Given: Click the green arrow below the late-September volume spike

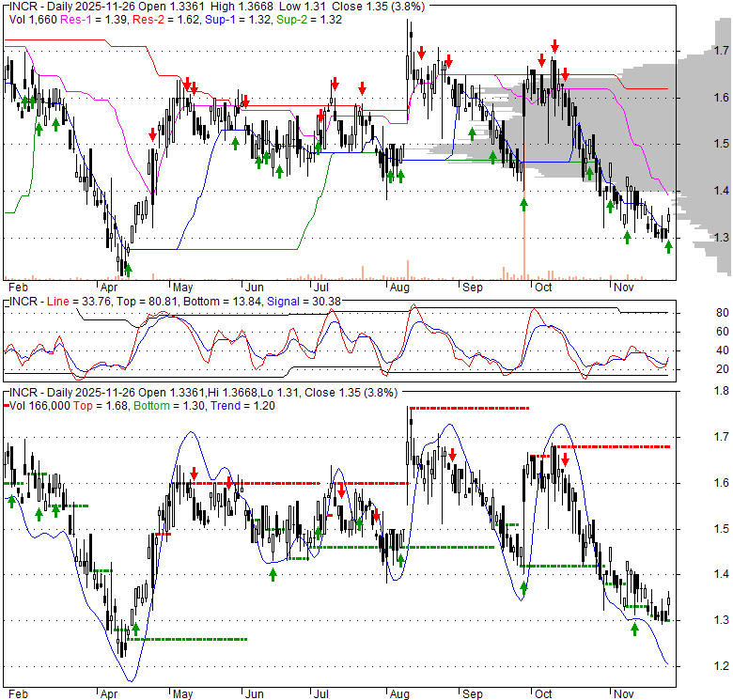Looking at the screenshot, I should point(523,202).
